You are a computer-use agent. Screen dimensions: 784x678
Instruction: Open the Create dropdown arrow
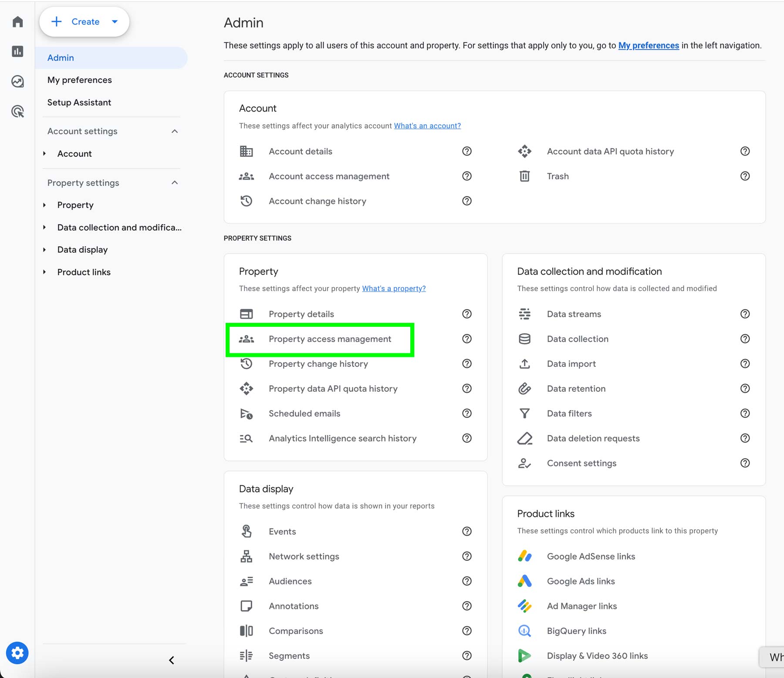(115, 21)
